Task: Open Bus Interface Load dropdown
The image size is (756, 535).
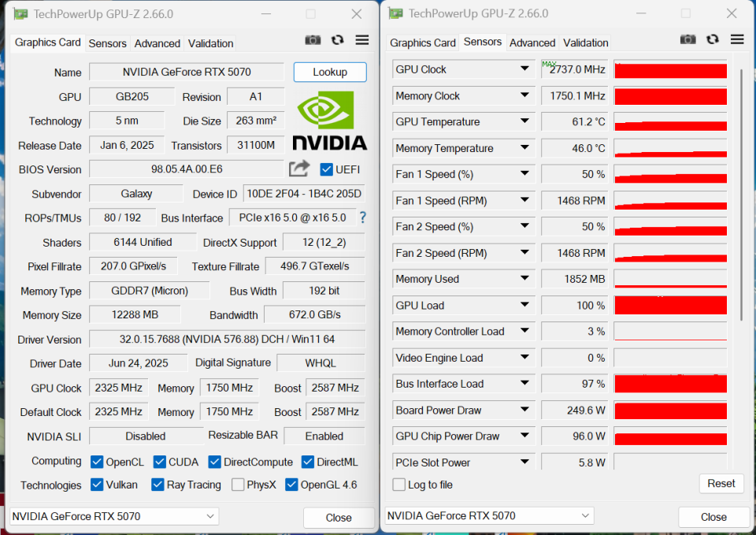Action: pyautogui.click(x=524, y=384)
